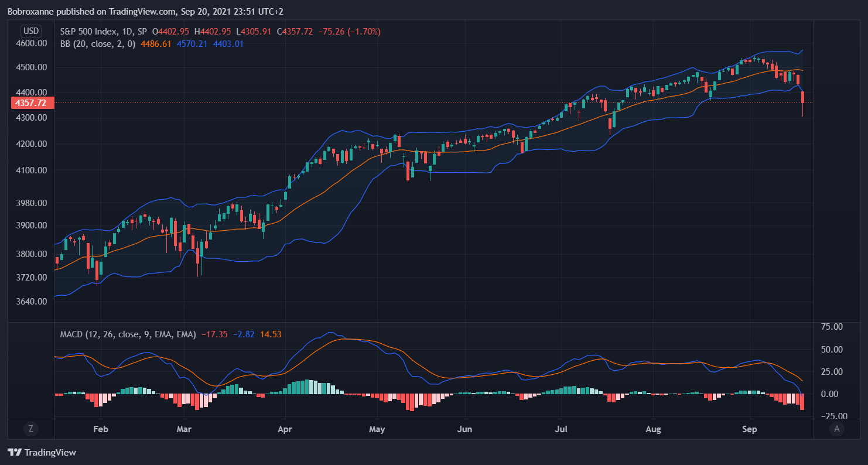The image size is (868, 465).
Task: Click the USD currency badge
Action: [31, 31]
